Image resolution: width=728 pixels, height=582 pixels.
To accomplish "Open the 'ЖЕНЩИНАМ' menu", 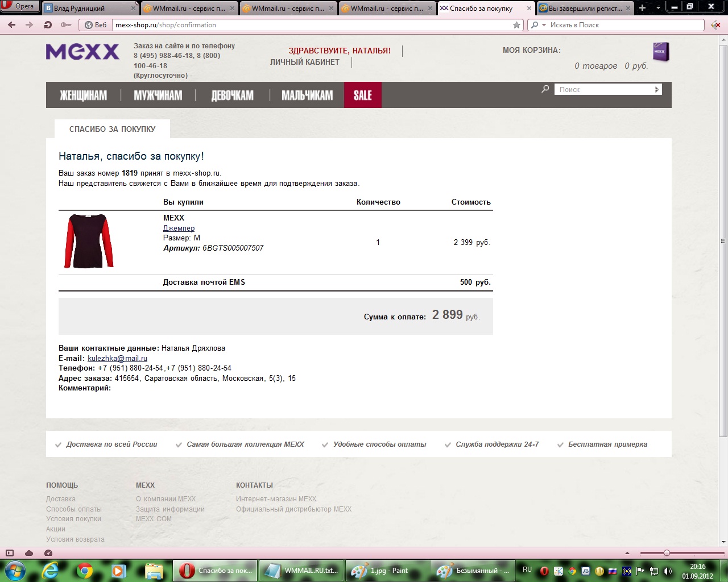I will [x=84, y=95].
